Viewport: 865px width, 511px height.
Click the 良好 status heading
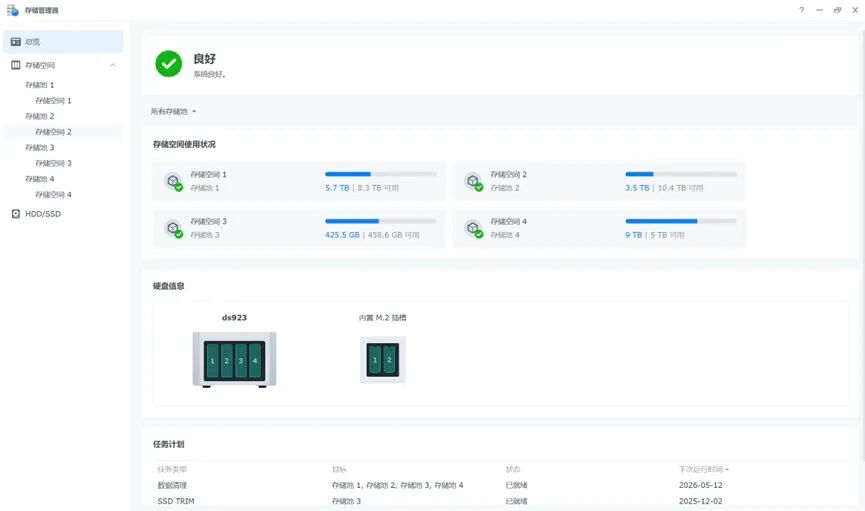(205, 58)
